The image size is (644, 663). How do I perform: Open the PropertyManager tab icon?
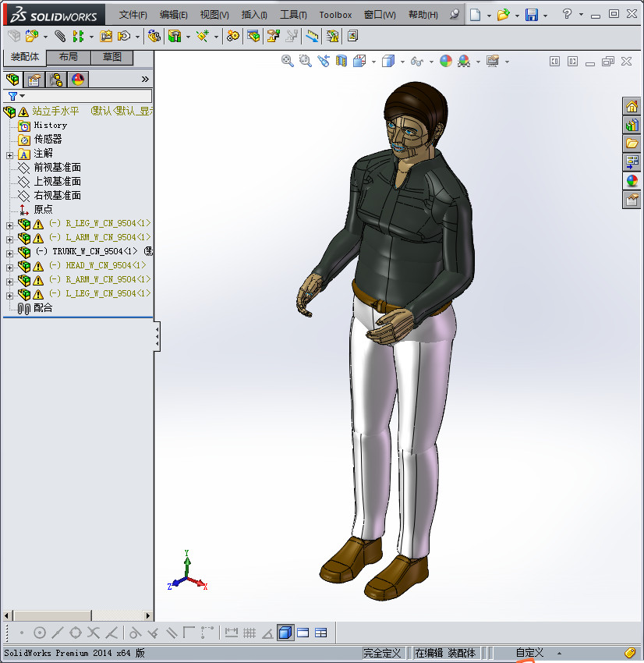[x=34, y=79]
